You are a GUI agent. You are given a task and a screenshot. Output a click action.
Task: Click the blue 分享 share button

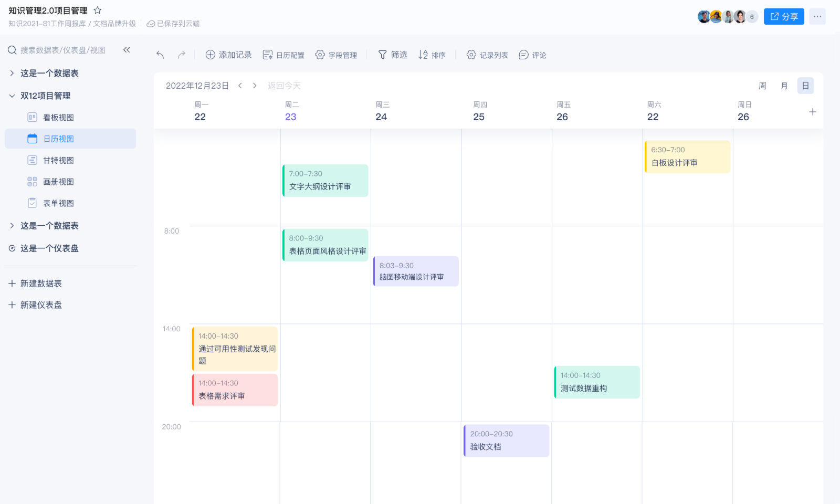(x=783, y=16)
